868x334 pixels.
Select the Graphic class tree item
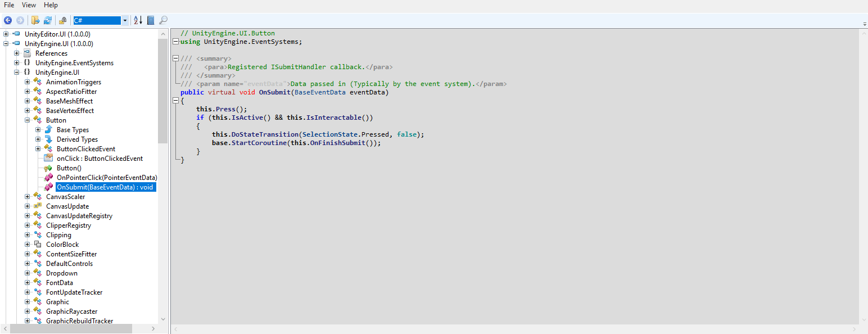pyautogui.click(x=58, y=302)
